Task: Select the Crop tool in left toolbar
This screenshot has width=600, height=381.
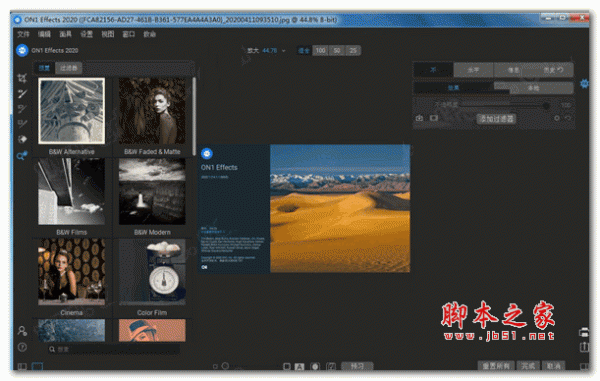Action: pos(22,78)
